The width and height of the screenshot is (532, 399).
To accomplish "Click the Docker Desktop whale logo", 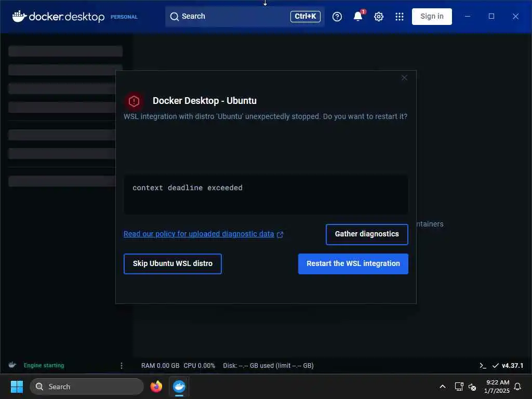I will (x=19, y=16).
